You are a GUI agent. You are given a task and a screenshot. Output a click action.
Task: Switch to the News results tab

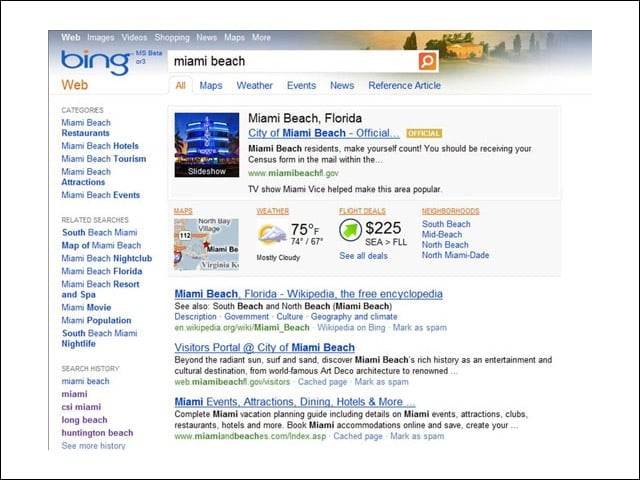[342, 85]
